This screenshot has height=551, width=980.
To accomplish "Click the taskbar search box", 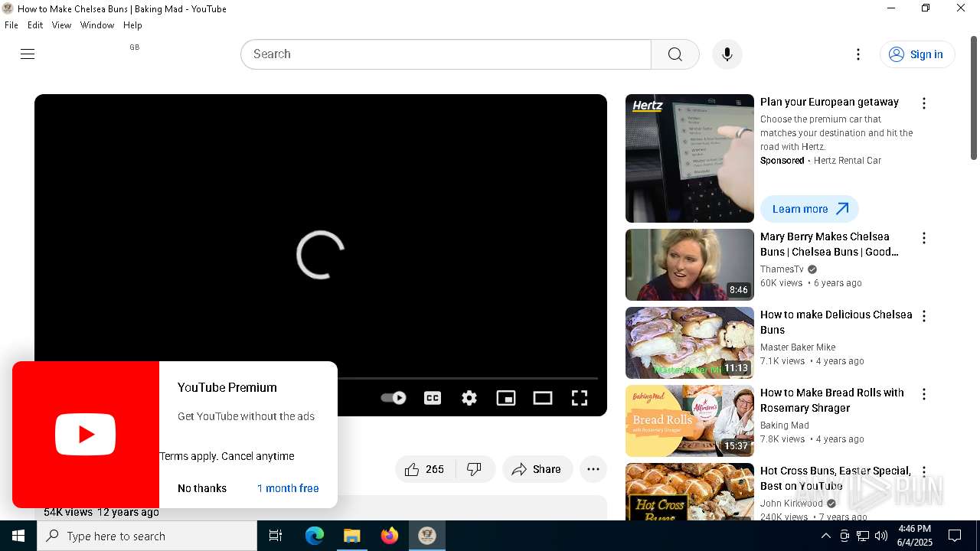I will [147, 536].
